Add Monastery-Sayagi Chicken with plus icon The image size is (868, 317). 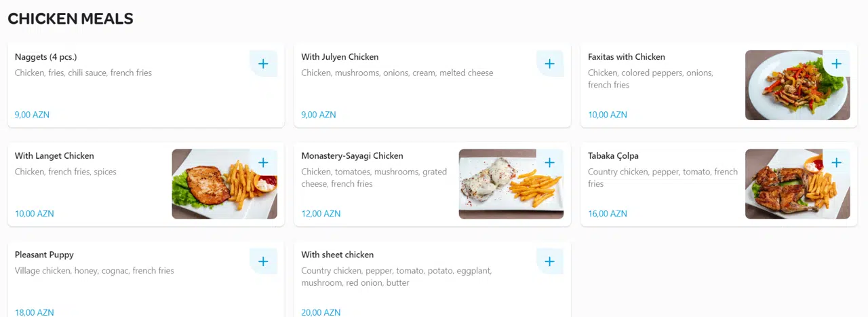550,163
